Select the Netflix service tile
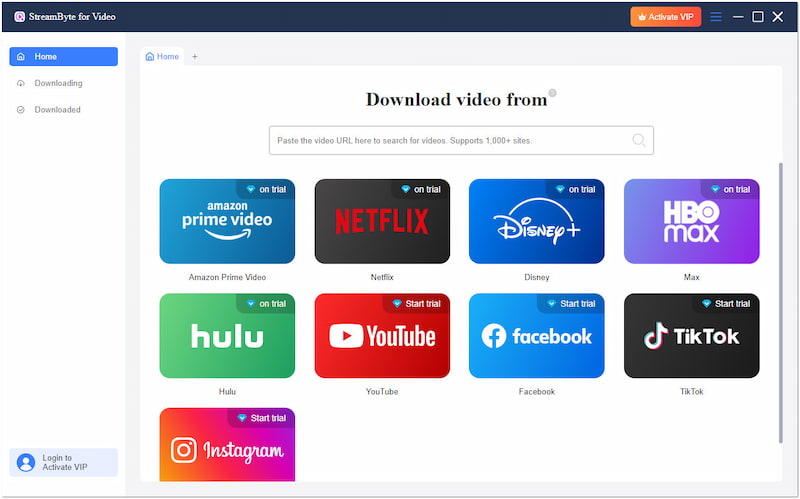This screenshot has width=800, height=499. click(x=382, y=222)
